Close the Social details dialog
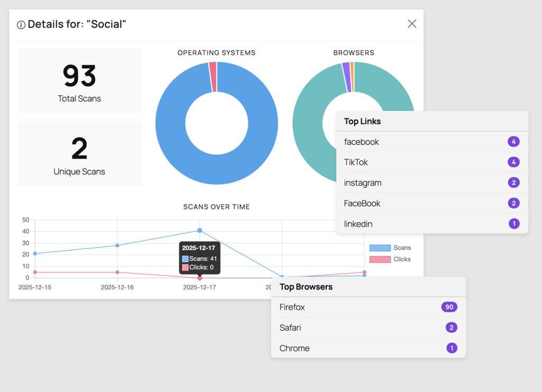 click(412, 24)
